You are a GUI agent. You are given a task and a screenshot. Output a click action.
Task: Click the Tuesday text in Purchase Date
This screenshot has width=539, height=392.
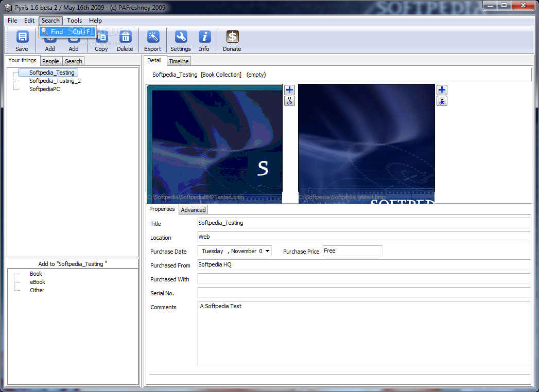213,251
